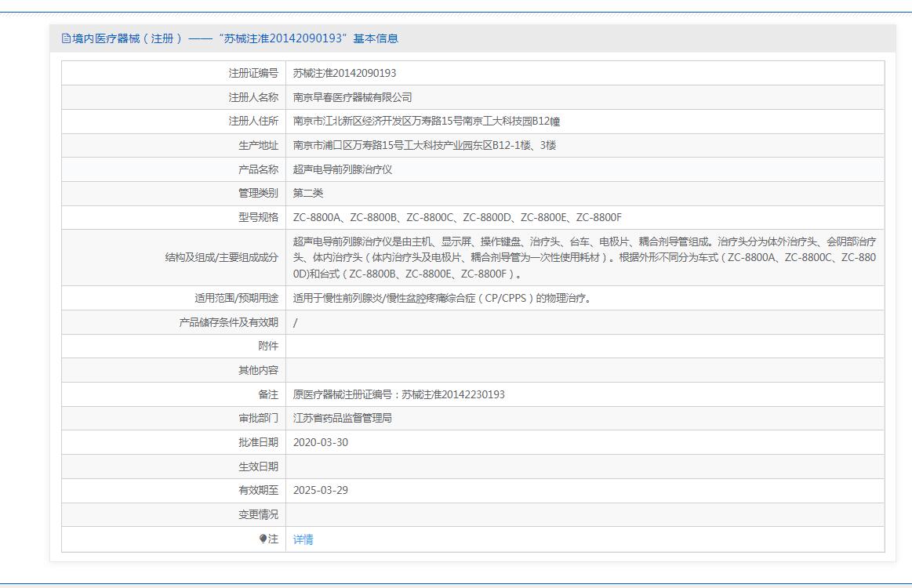Select the 注册证编号 row label
Image resolution: width=912 pixels, height=588 pixels.
[x=253, y=73]
